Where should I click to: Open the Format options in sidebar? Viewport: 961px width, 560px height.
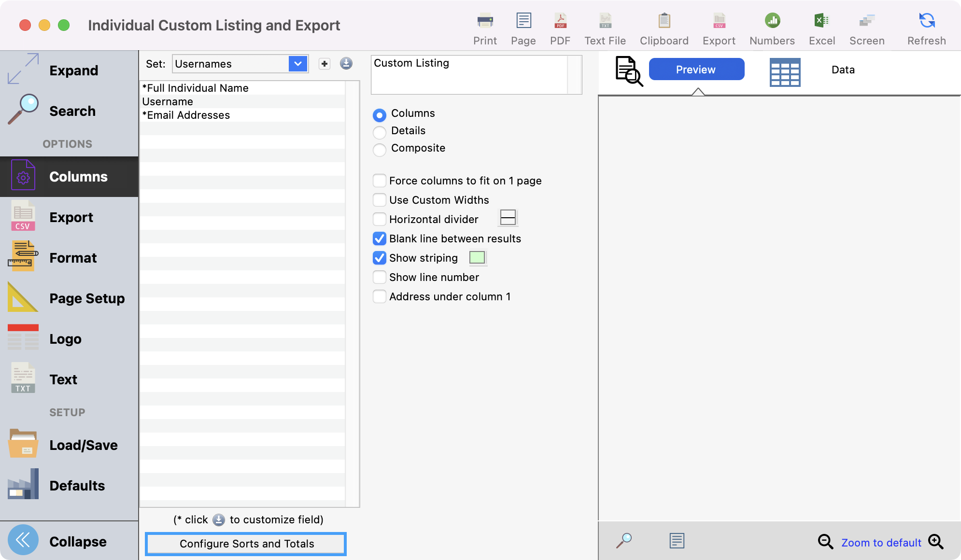72,258
